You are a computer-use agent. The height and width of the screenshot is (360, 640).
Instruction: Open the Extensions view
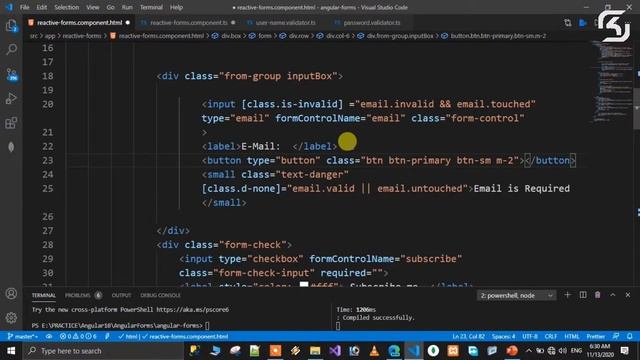tap(11, 122)
